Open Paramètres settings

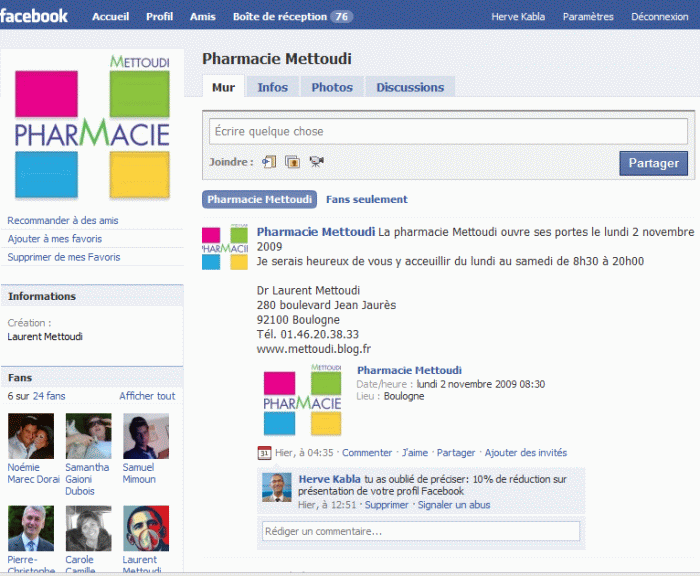click(588, 17)
